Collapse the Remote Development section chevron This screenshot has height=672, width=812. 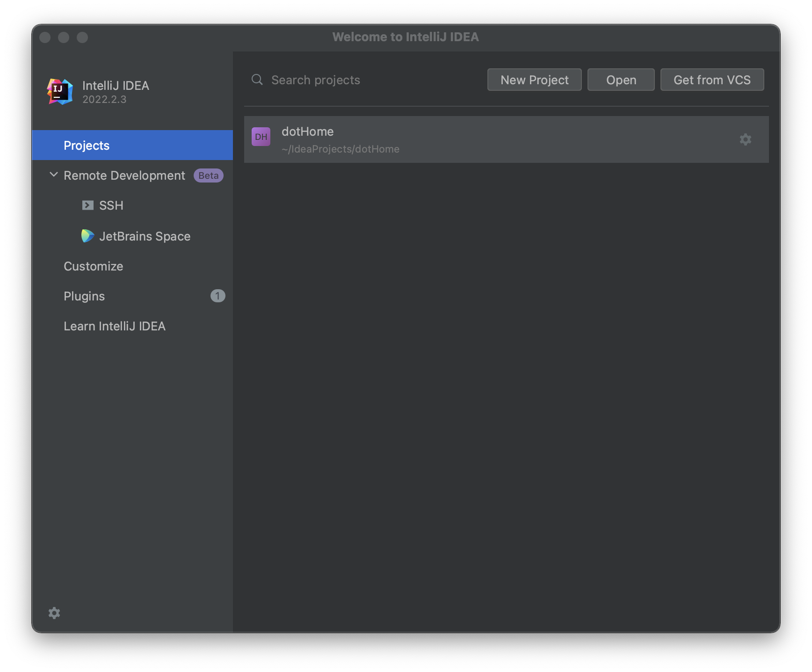pos(54,175)
